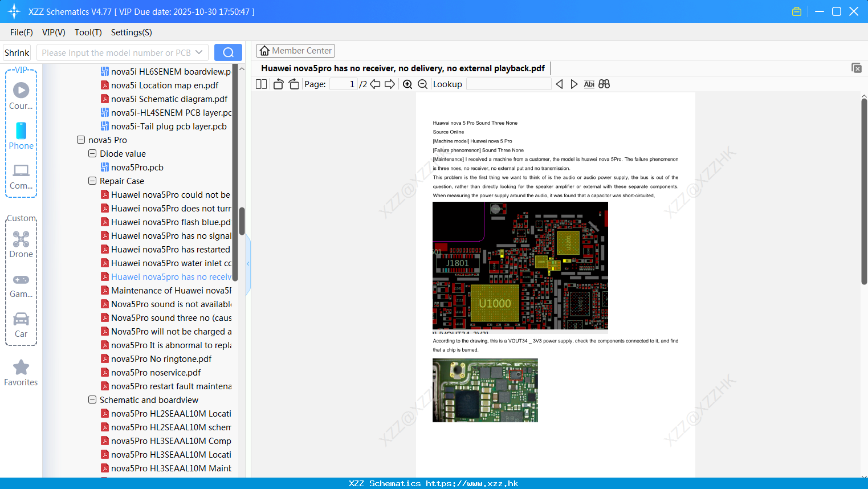This screenshot has width=868, height=489.
Task: Click the PDF viewer vertical scrollbar thumb
Action: pyautogui.click(x=864, y=191)
